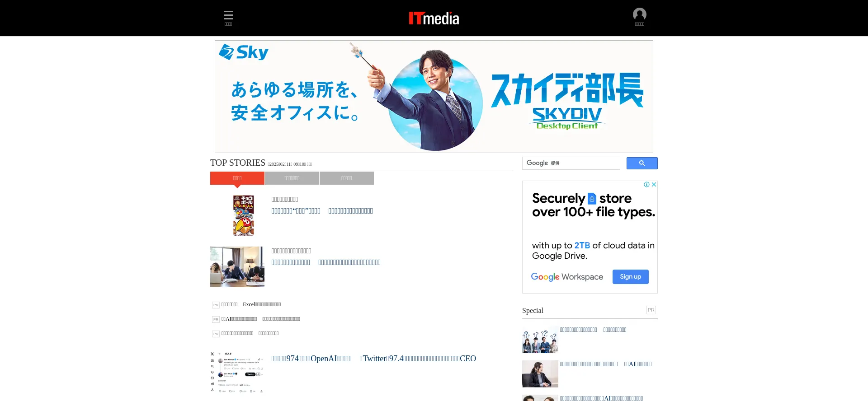Select the red first TOP STORIES tab

[x=237, y=178]
